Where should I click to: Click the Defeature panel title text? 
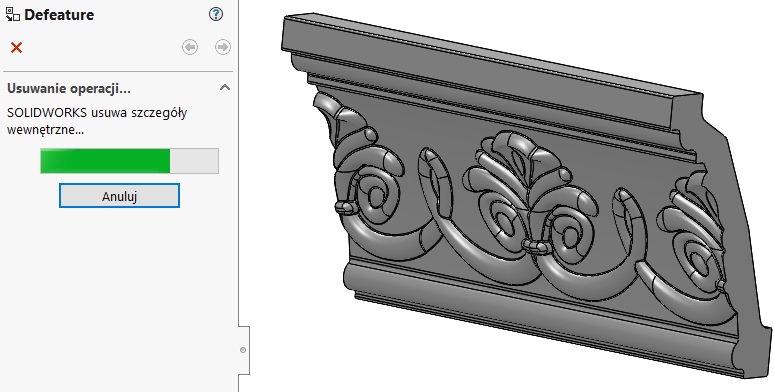coord(59,15)
